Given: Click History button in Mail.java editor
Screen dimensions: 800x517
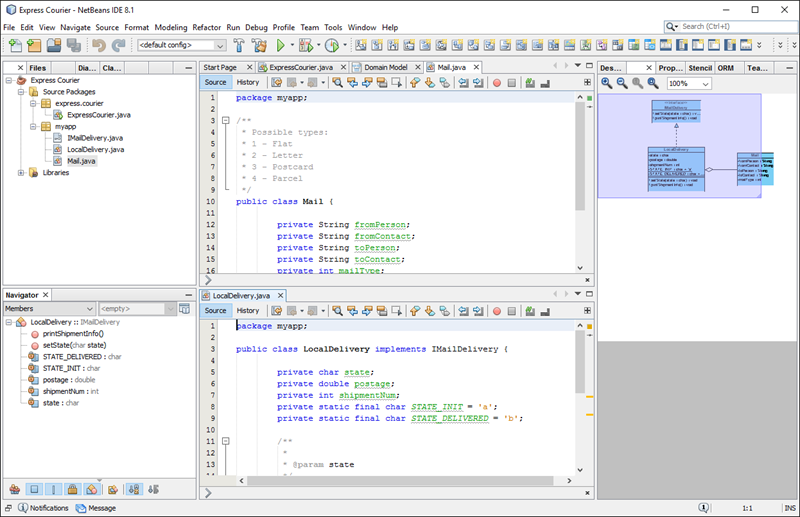Looking at the screenshot, I should click(248, 82).
